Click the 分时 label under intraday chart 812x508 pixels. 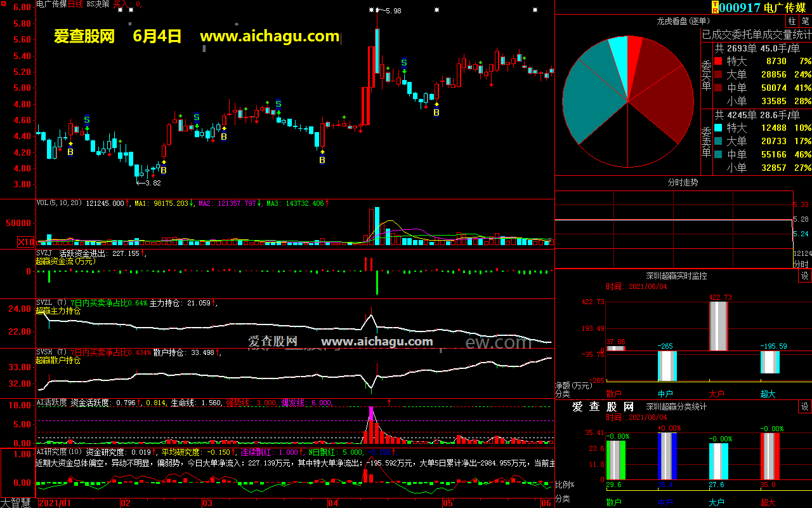tap(801, 264)
